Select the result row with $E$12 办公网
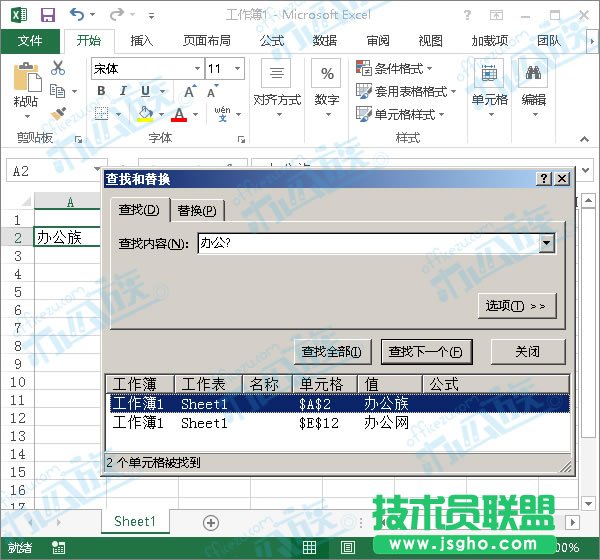Viewport: 600px width, 560px height. pyautogui.click(x=339, y=423)
